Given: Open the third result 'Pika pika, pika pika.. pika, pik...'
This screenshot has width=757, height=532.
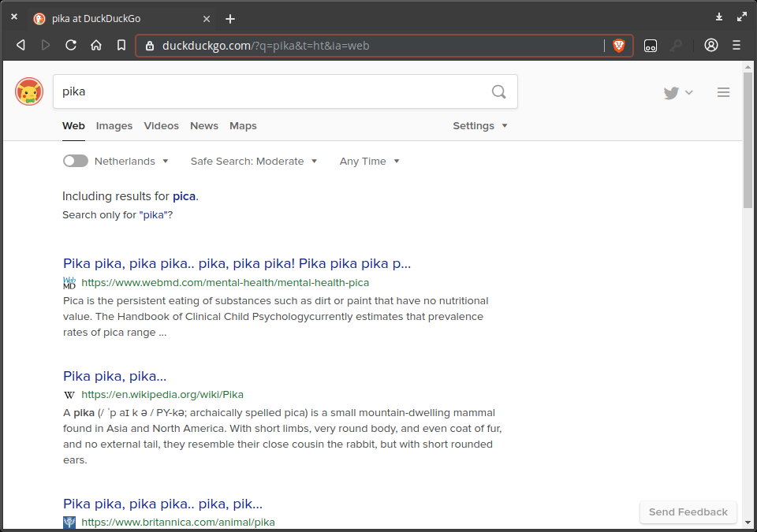Looking at the screenshot, I should pyautogui.click(x=162, y=504).
